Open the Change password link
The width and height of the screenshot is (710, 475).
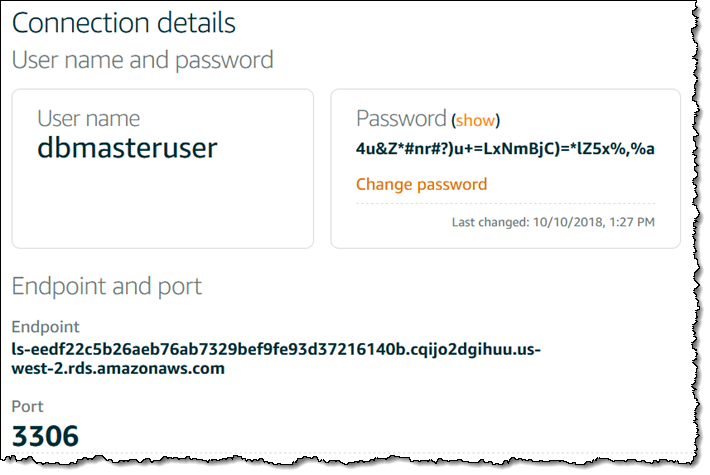point(421,184)
